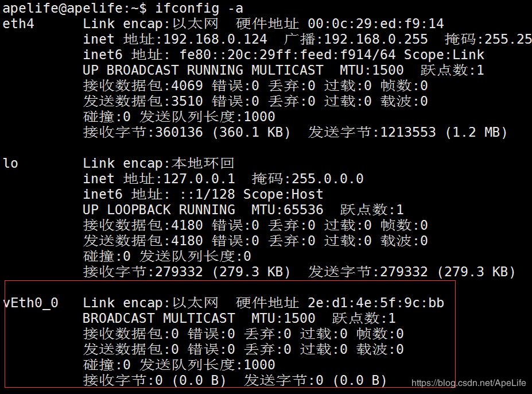Click the IP address 192.168.0.124

click(215, 39)
